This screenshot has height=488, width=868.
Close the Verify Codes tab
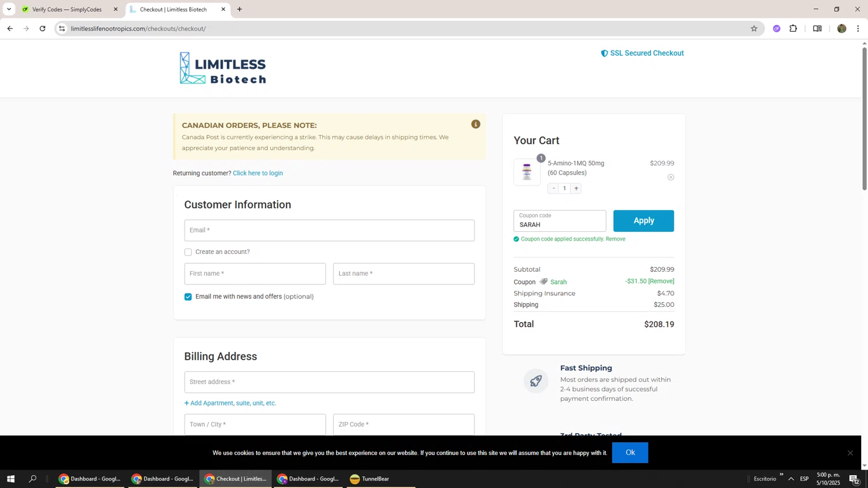116,9
